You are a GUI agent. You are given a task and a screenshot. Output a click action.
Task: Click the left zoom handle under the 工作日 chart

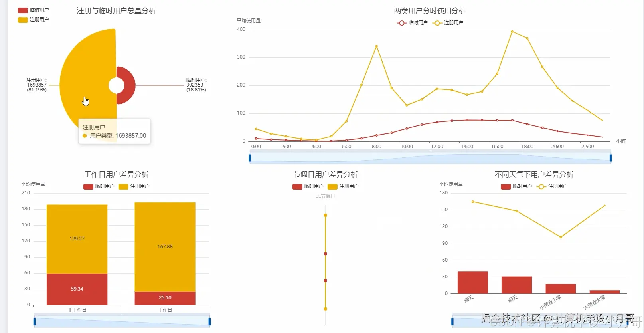[35, 321]
